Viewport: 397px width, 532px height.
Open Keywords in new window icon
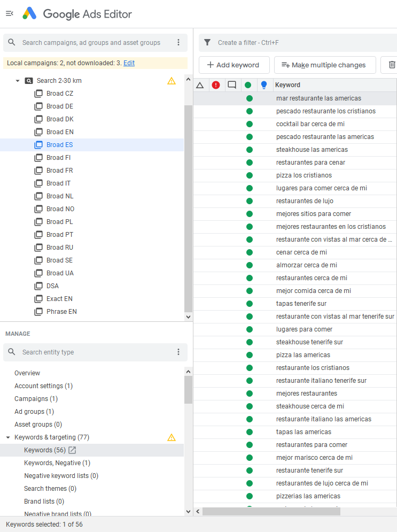click(72, 450)
